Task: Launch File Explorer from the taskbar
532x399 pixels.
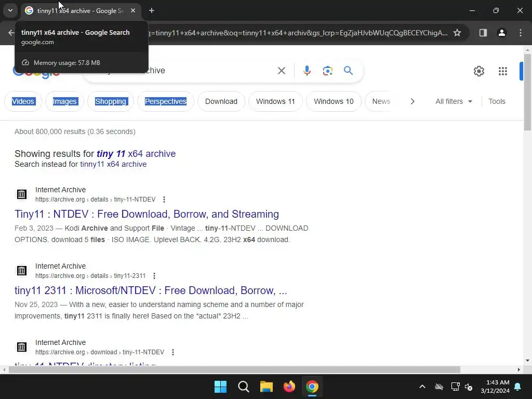Action: [267, 387]
